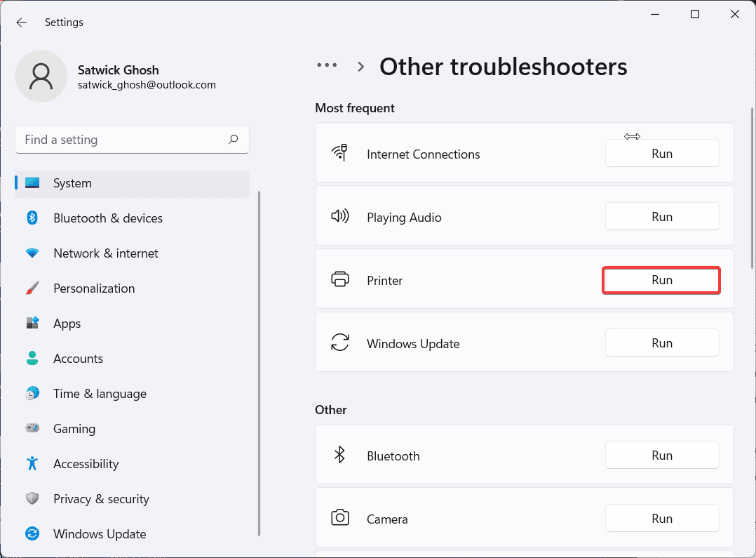
Task: Run the Playing Audio troubleshooter
Action: [662, 217]
